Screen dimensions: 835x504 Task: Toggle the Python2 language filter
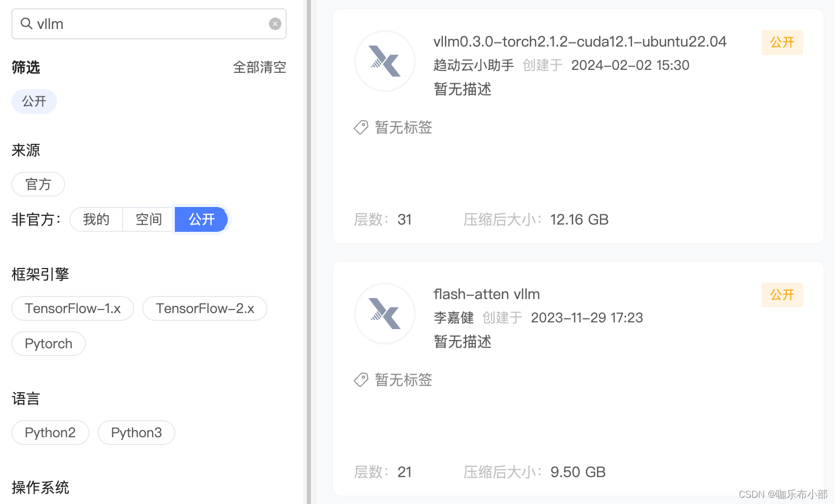[50, 433]
